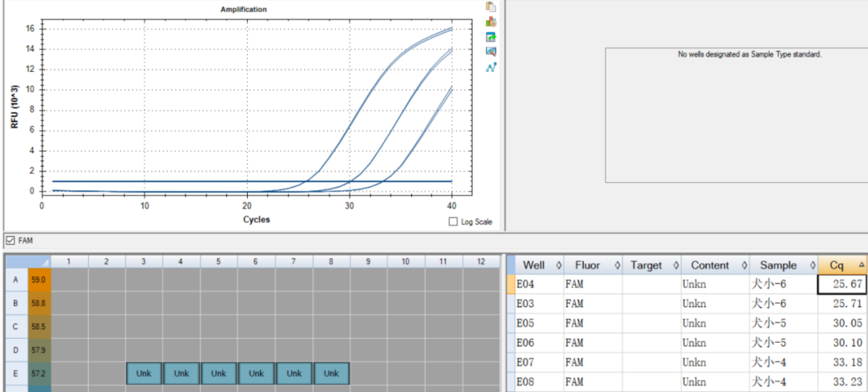868x392 pixels.
Task: Select plate column 12 header
Action: (x=481, y=261)
